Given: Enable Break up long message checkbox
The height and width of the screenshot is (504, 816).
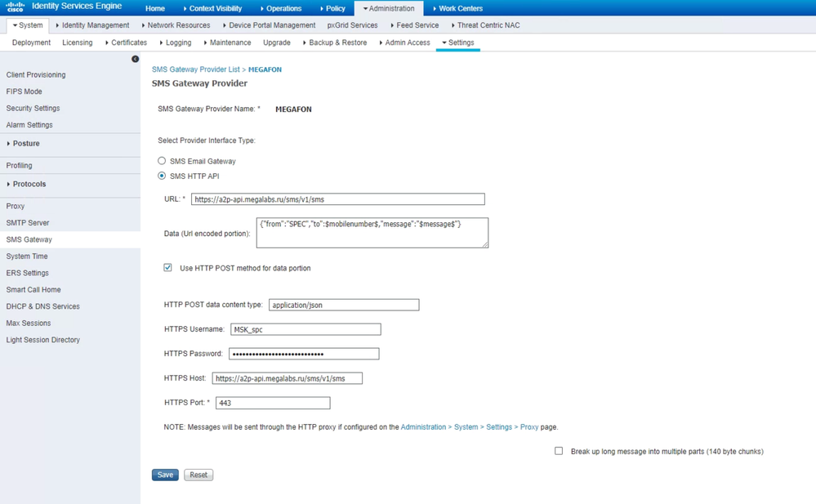Looking at the screenshot, I should tap(559, 451).
